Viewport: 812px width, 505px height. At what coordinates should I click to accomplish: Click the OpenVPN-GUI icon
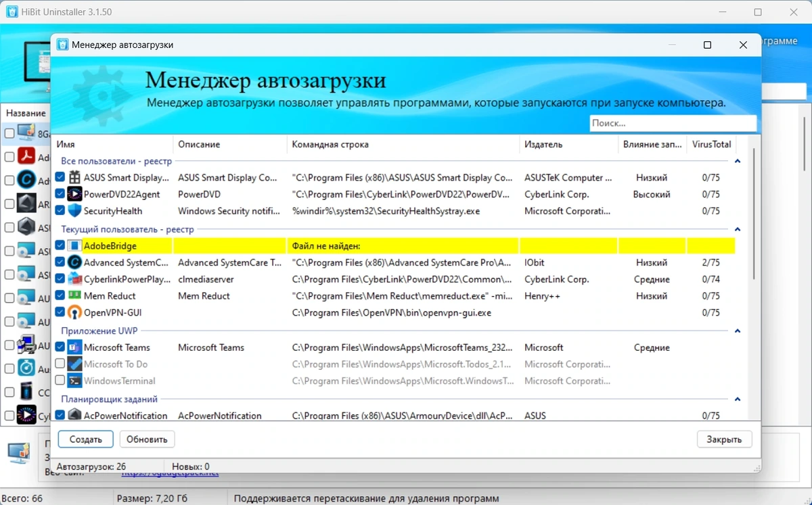(x=74, y=312)
